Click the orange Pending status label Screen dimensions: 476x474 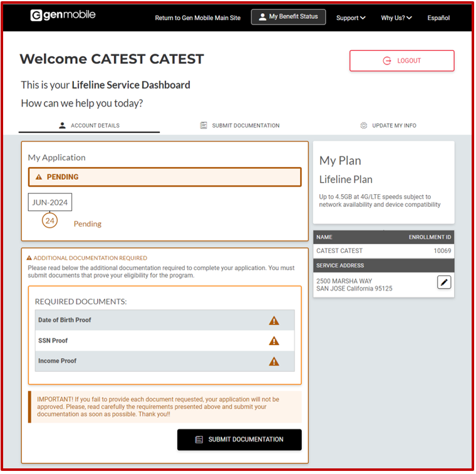click(88, 224)
